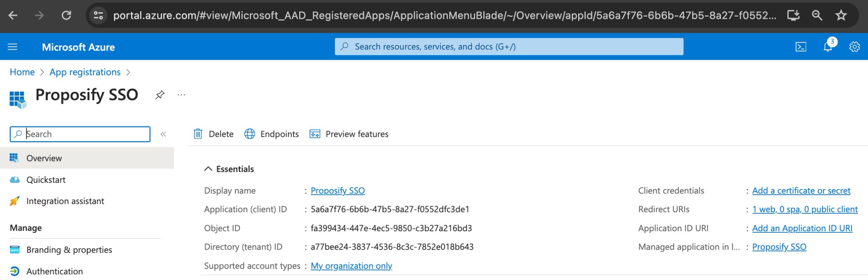Open the Endpoints pane

pos(271,134)
